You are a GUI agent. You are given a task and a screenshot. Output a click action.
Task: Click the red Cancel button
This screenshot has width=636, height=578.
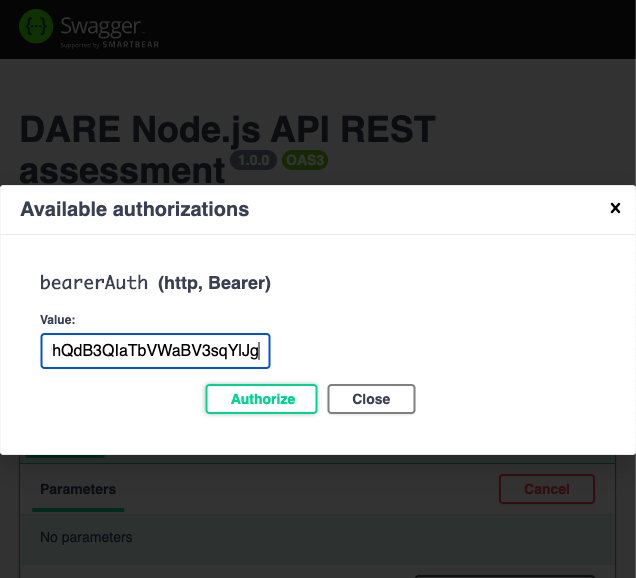pos(547,489)
